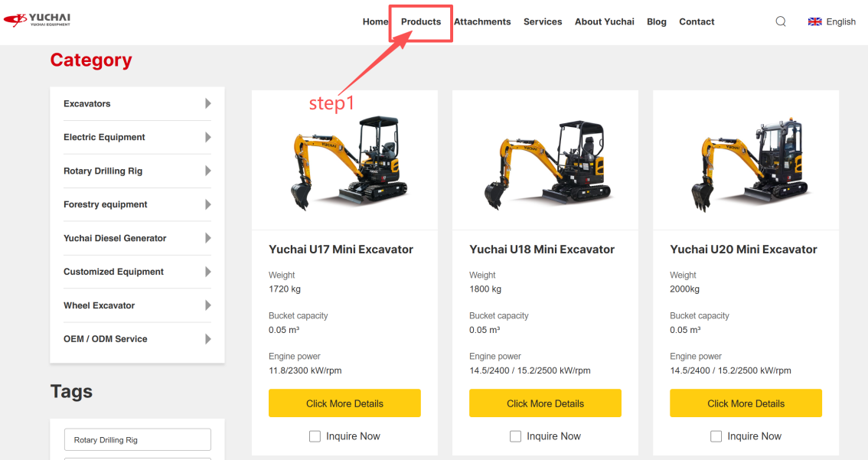Click the Excavators category arrow
868x460 pixels.
click(x=207, y=103)
